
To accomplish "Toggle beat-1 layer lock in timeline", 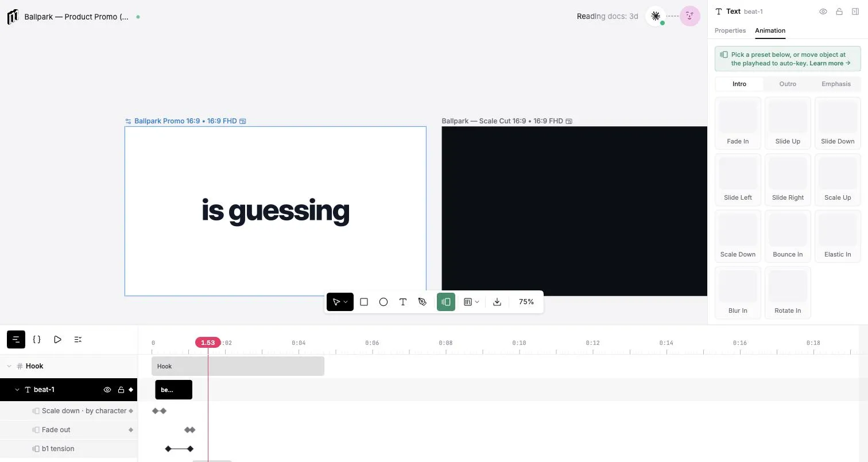I will 121,390.
